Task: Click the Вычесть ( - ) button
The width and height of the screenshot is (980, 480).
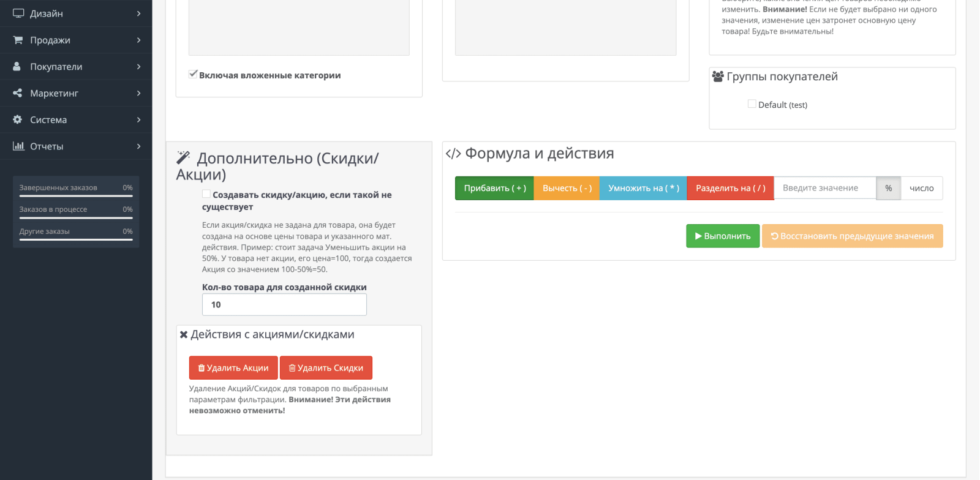Action: pyautogui.click(x=567, y=188)
